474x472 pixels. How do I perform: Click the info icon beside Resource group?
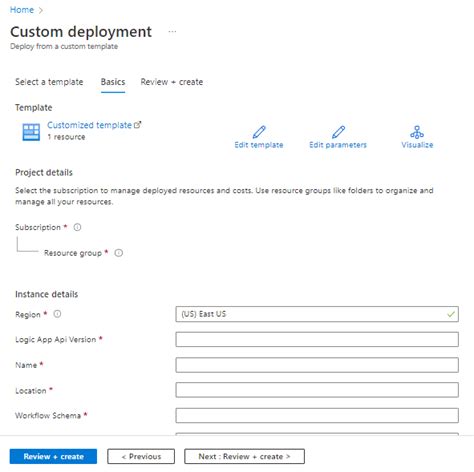click(x=119, y=253)
